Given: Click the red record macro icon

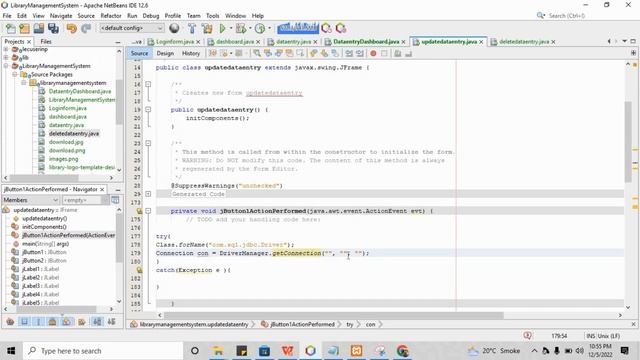Looking at the screenshot, I should 373,53.
